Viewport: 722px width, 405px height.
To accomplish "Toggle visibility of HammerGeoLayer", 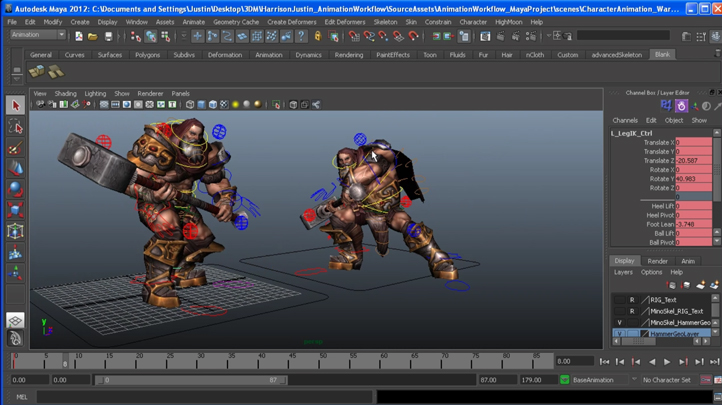I will click(x=619, y=334).
